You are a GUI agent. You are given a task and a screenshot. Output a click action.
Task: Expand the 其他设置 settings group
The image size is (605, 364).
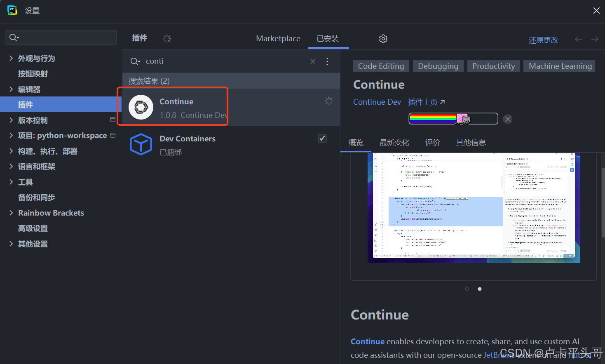pos(11,244)
